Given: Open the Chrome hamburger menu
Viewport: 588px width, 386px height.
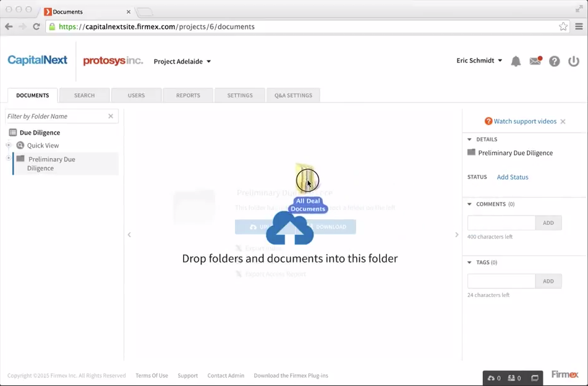Looking at the screenshot, I should point(579,27).
